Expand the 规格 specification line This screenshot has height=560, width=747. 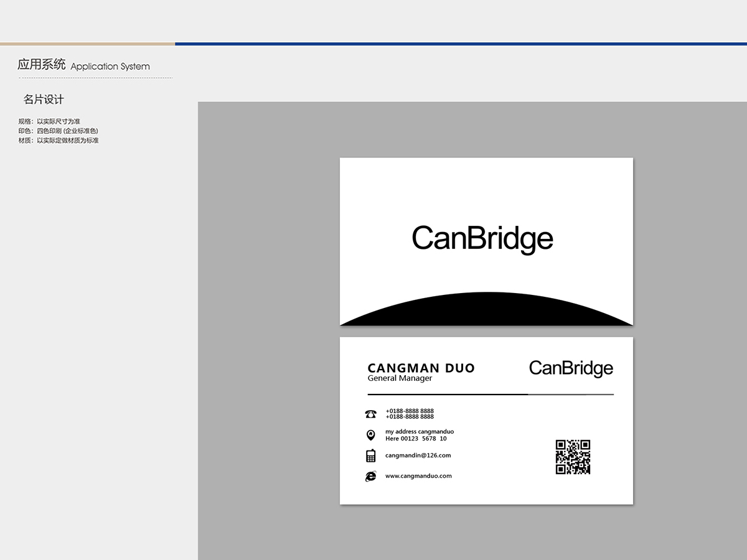(50, 121)
